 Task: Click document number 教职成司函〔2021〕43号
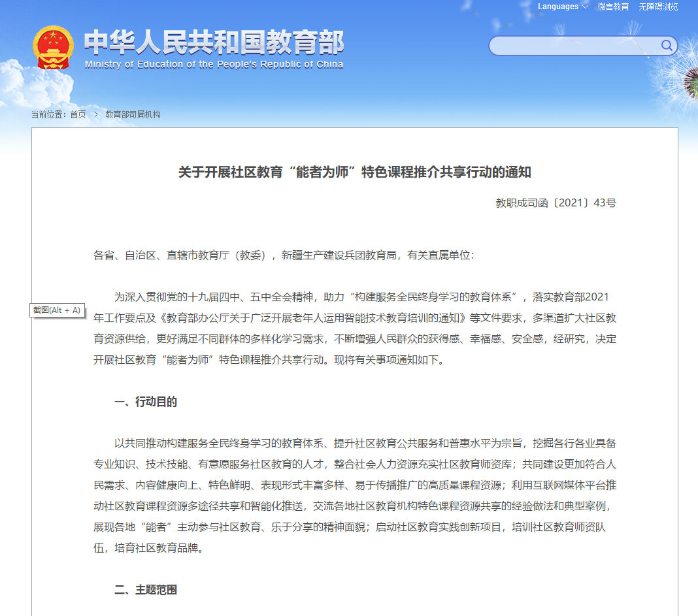(x=556, y=203)
